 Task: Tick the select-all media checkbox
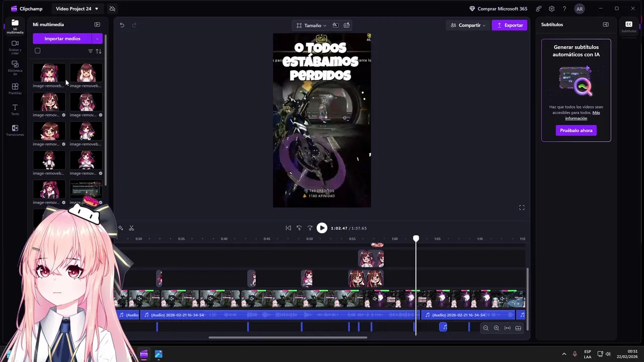(x=37, y=51)
